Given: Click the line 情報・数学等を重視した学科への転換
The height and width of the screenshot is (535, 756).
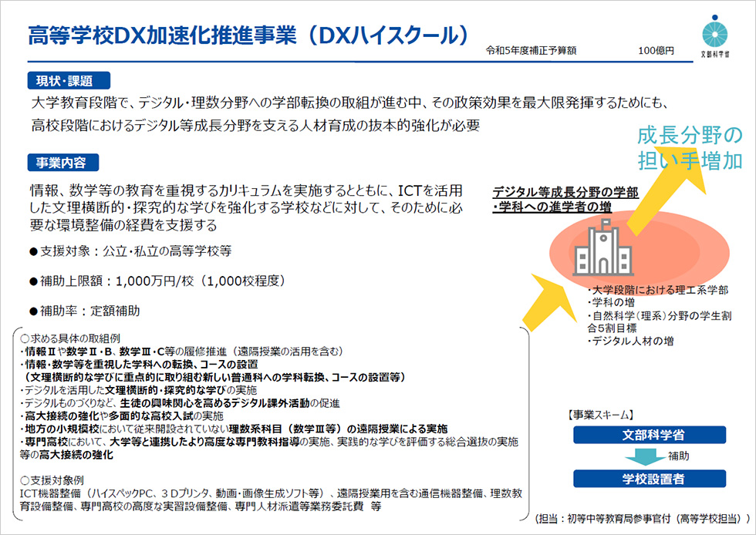Looking at the screenshot, I should pyautogui.click(x=139, y=365).
